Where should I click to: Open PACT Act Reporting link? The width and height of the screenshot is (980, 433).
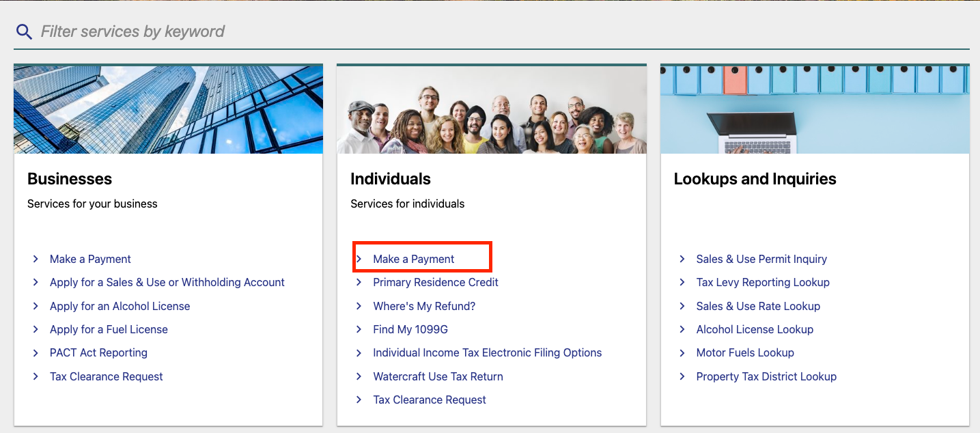(x=98, y=352)
